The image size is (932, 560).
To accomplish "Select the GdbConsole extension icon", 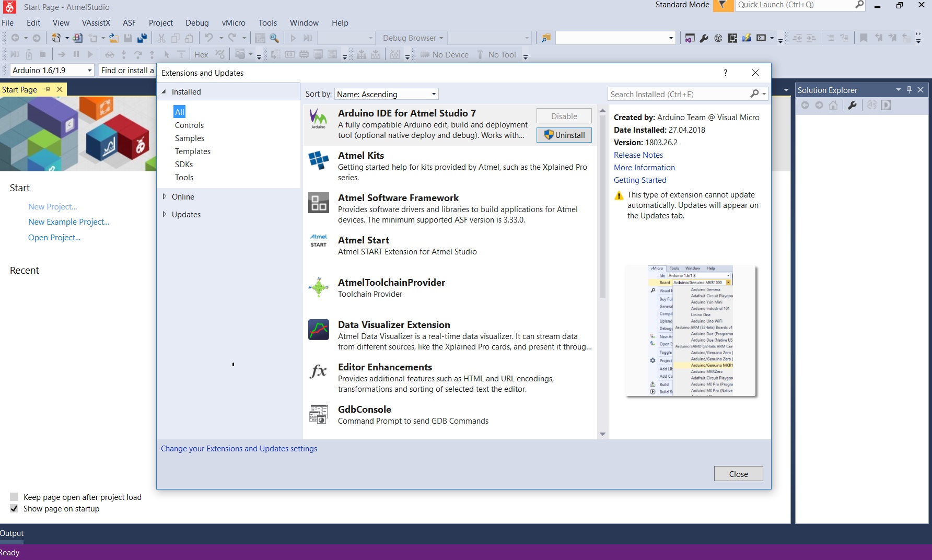I will [x=319, y=414].
